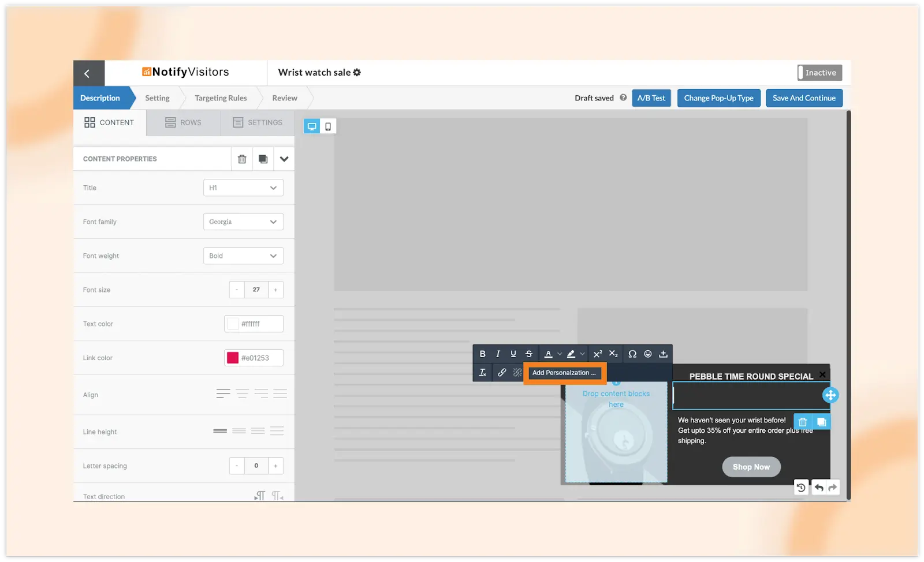Open the emoji picker in text toolbar
The height and width of the screenshot is (562, 924).
click(x=648, y=354)
